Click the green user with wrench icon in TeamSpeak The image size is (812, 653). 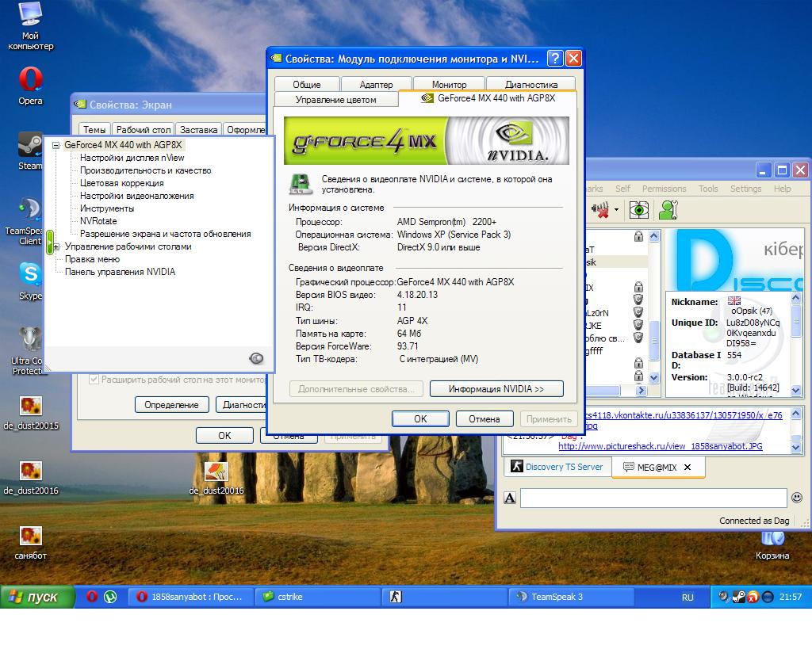tap(668, 209)
